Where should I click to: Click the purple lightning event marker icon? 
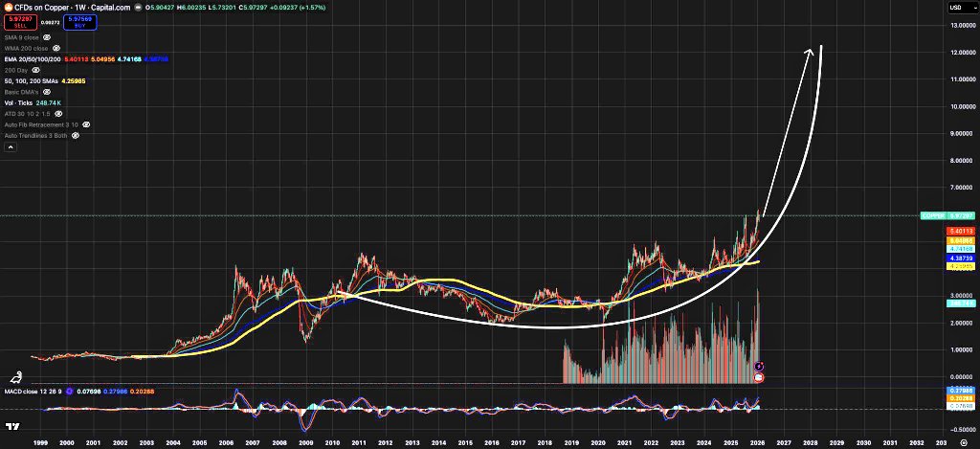point(758,366)
